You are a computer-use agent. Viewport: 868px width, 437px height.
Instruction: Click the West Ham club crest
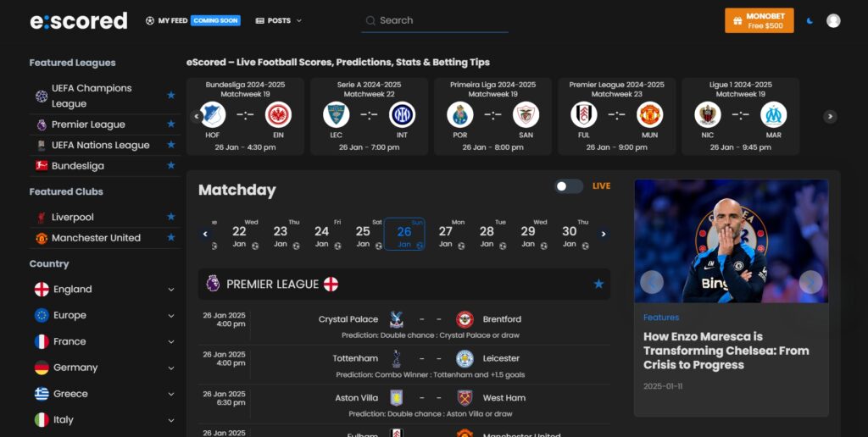point(465,398)
